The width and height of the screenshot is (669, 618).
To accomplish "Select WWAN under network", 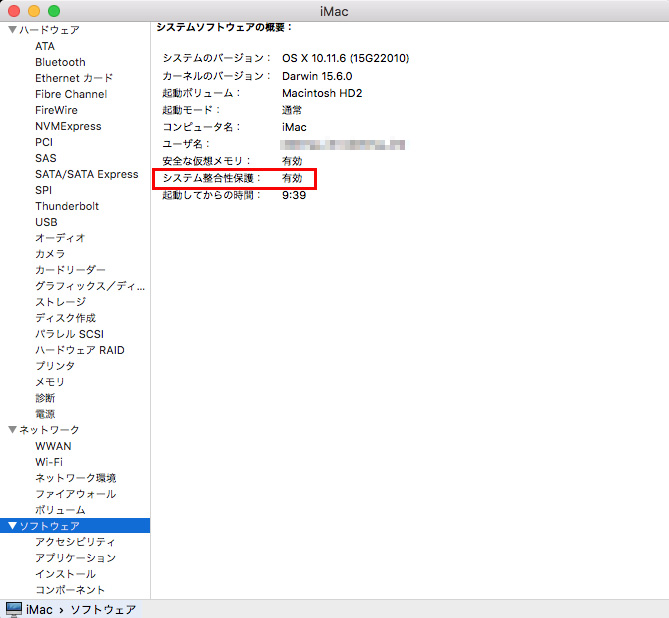I will click(53, 446).
